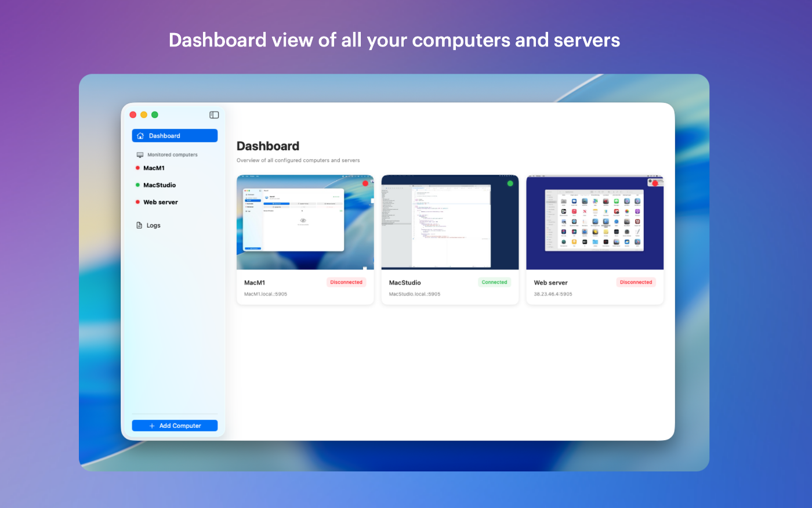This screenshot has height=508, width=812.
Task: Click the green full-screen window button
Action: [155, 115]
